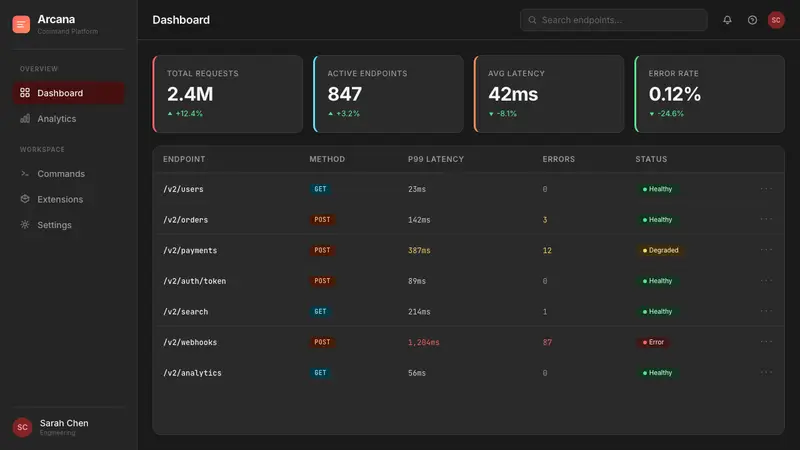Click GET badge on /v2/search row

pos(320,311)
